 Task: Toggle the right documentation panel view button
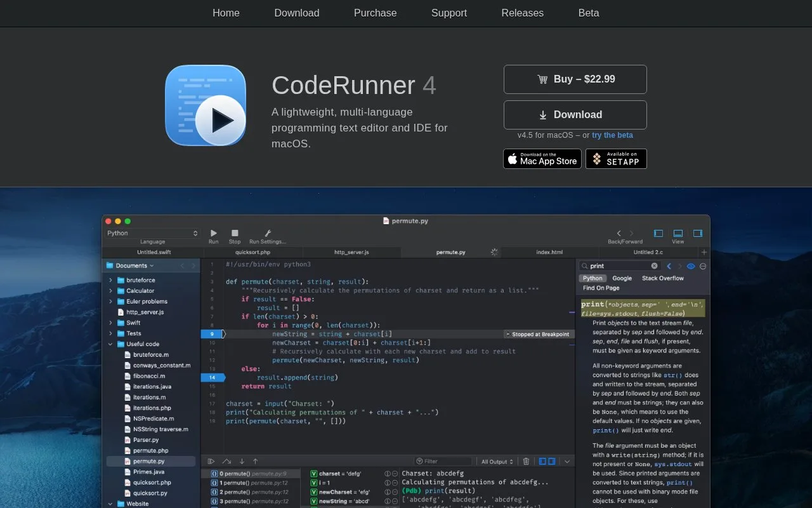(698, 233)
